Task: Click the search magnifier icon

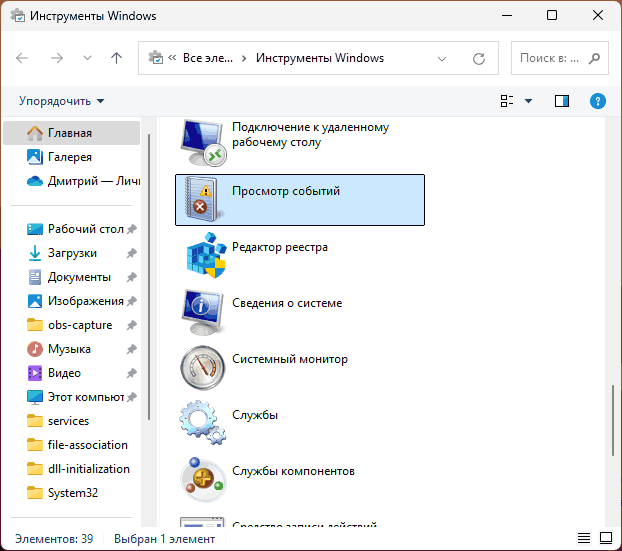Action: pos(594,58)
